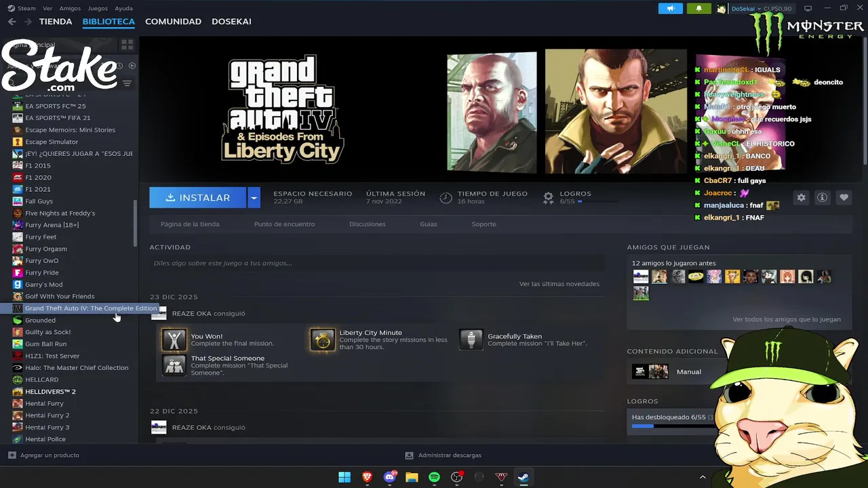Viewport: 868px width, 488px height.
Task: Add the game to favorites with heart icon
Action: (x=844, y=197)
